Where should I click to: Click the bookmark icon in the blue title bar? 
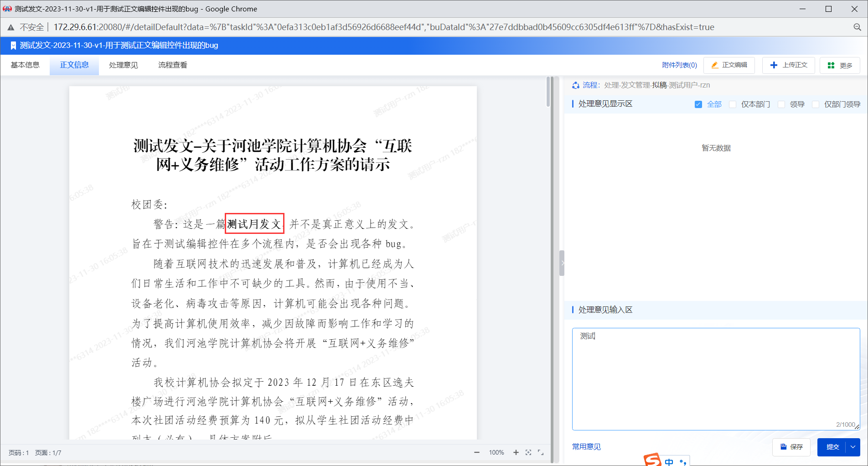13,46
